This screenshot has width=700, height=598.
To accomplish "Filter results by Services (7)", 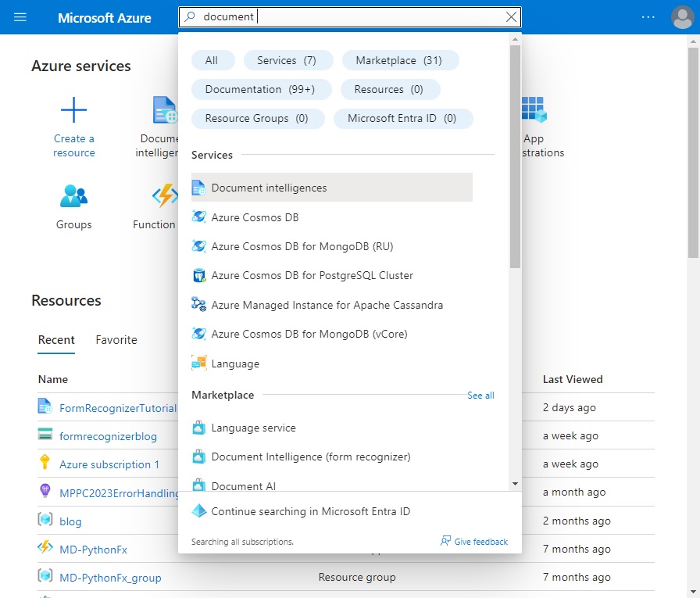I will pos(288,60).
